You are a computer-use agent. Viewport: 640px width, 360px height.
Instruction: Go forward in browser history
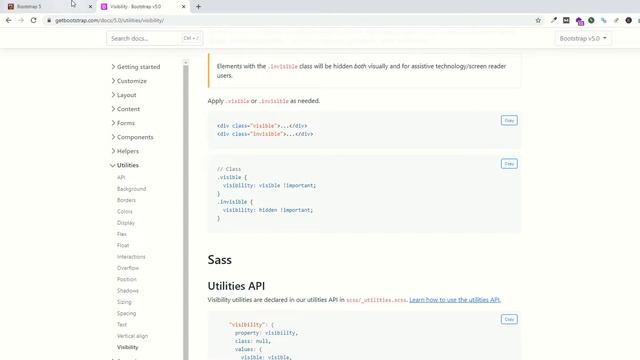(21, 20)
